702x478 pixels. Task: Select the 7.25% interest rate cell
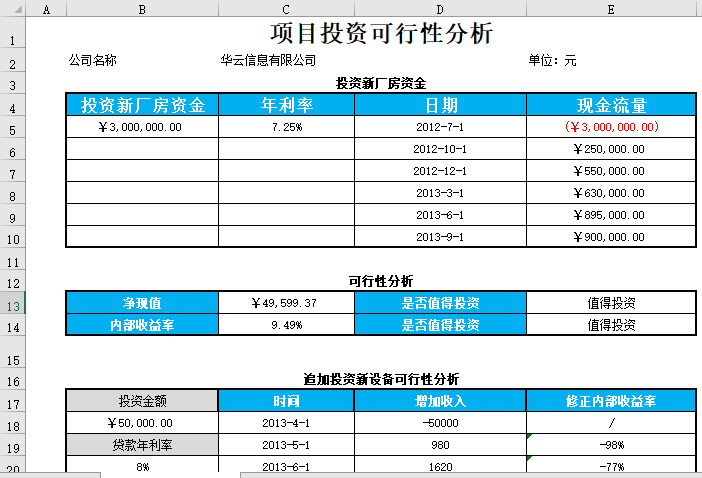point(286,127)
